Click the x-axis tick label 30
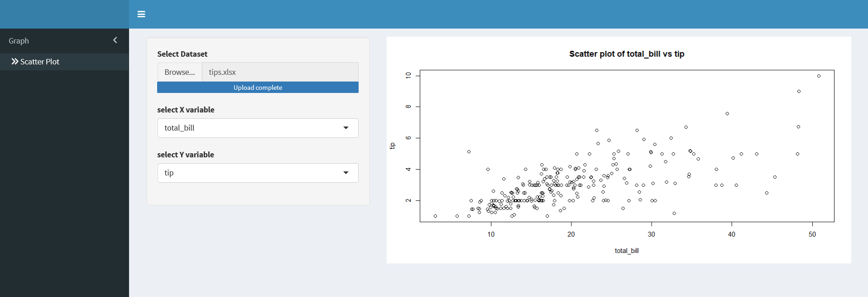This screenshot has width=868, height=297. pyautogui.click(x=651, y=234)
